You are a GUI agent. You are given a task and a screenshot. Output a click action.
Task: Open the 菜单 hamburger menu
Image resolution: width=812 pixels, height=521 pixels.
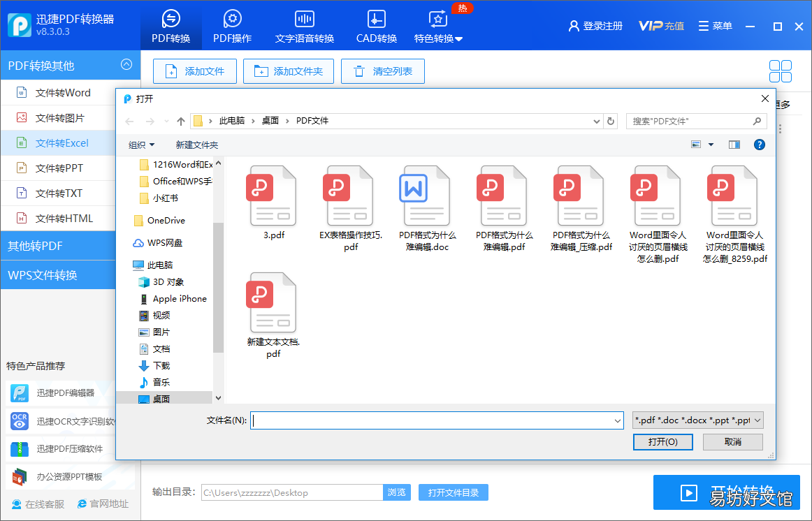click(x=715, y=26)
